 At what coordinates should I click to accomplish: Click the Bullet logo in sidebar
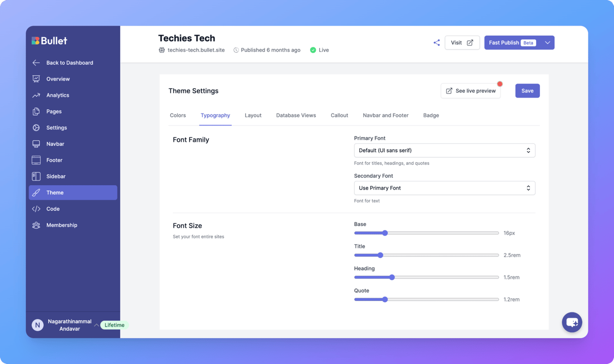(x=49, y=41)
